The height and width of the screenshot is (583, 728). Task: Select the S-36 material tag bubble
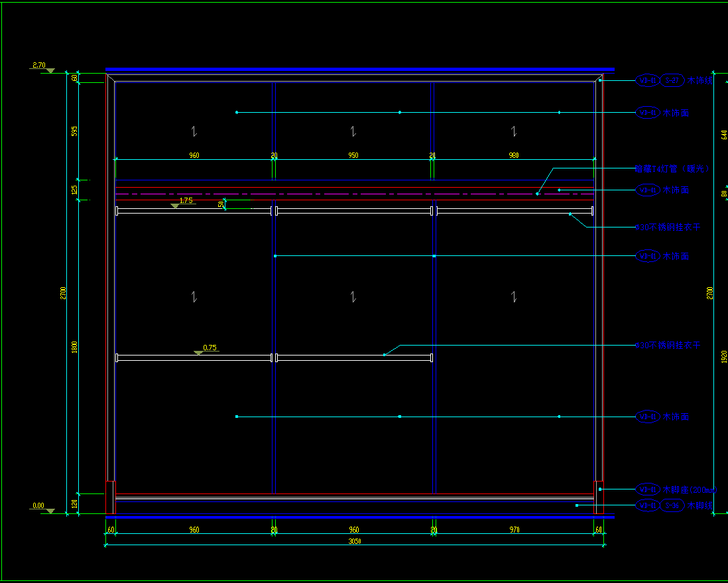[x=672, y=505]
